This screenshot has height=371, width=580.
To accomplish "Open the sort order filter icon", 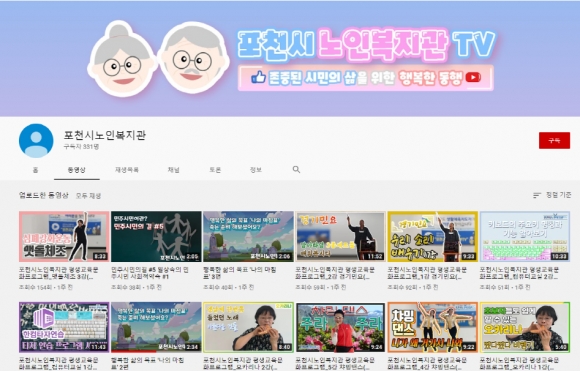I will (x=537, y=195).
